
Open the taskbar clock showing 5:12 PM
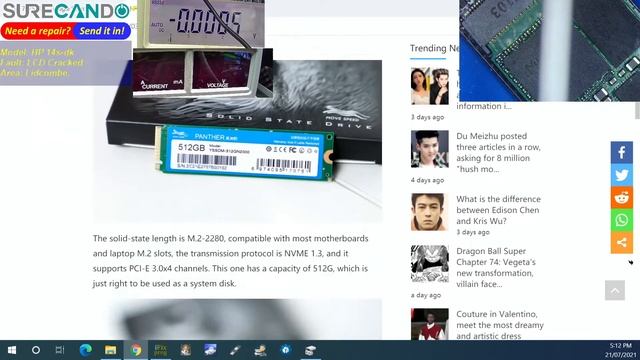(620, 350)
